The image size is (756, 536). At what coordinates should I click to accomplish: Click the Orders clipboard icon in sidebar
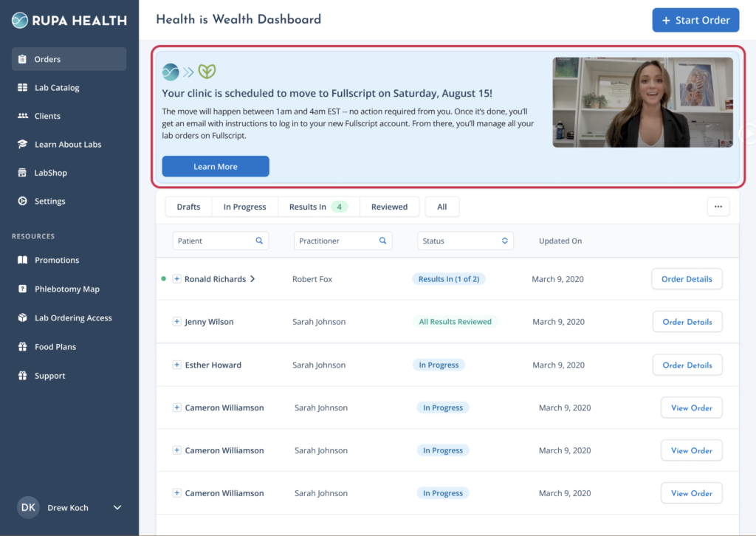pyautogui.click(x=22, y=59)
